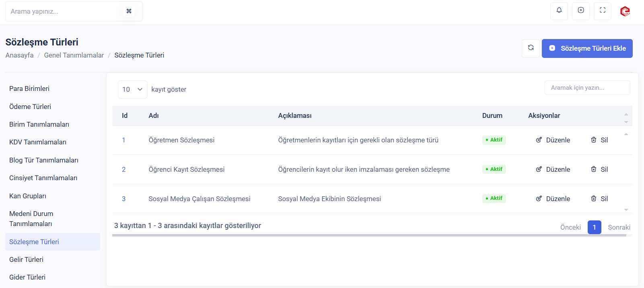Open the notifications bell icon

coord(559,11)
